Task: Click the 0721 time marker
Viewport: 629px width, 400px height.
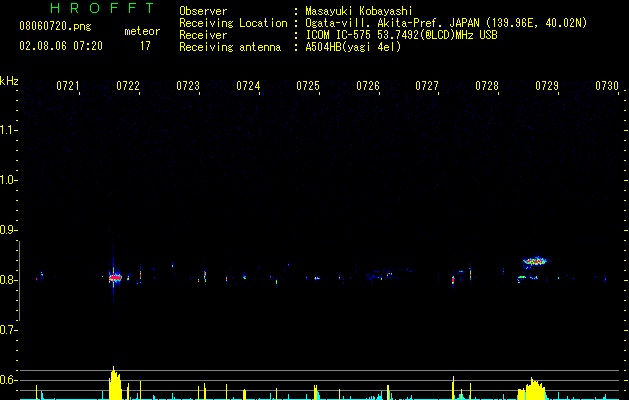Action: [x=68, y=86]
